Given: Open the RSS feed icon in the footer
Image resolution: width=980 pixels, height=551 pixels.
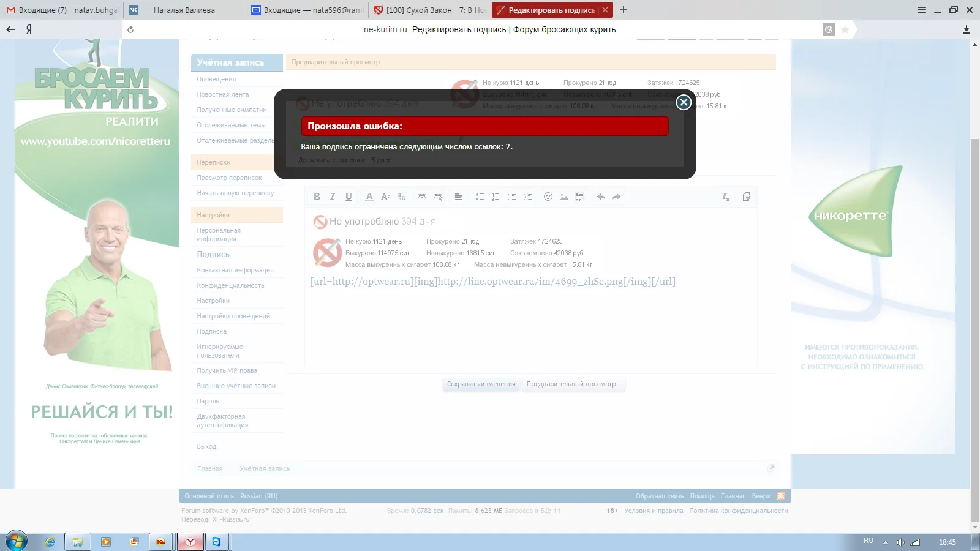Looking at the screenshot, I should 781,496.
